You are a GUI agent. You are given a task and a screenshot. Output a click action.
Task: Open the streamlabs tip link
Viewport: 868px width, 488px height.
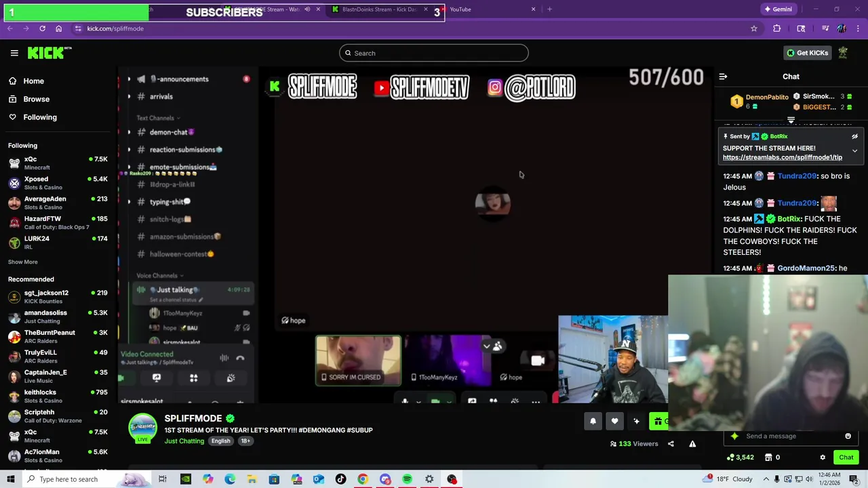click(783, 157)
